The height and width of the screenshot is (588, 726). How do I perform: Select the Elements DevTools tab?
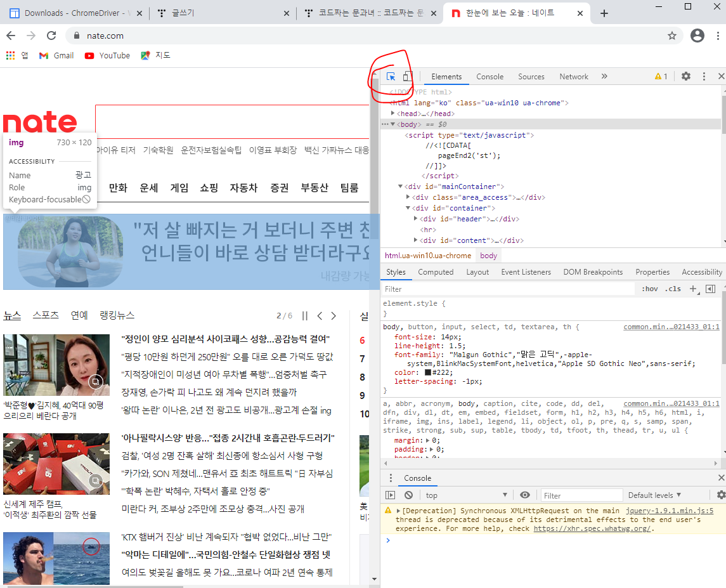(x=446, y=77)
